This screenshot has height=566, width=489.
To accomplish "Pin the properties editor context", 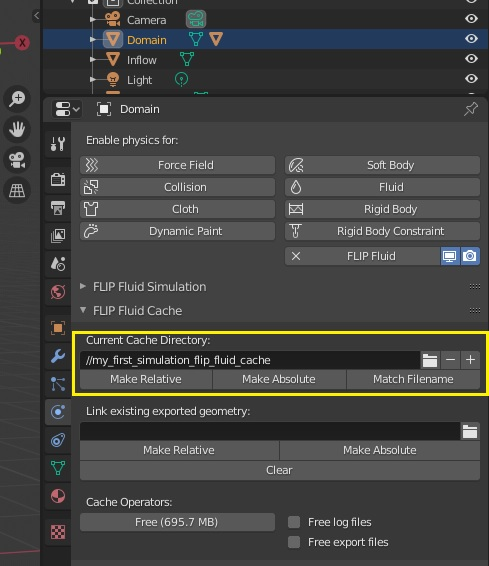I will pos(471,109).
